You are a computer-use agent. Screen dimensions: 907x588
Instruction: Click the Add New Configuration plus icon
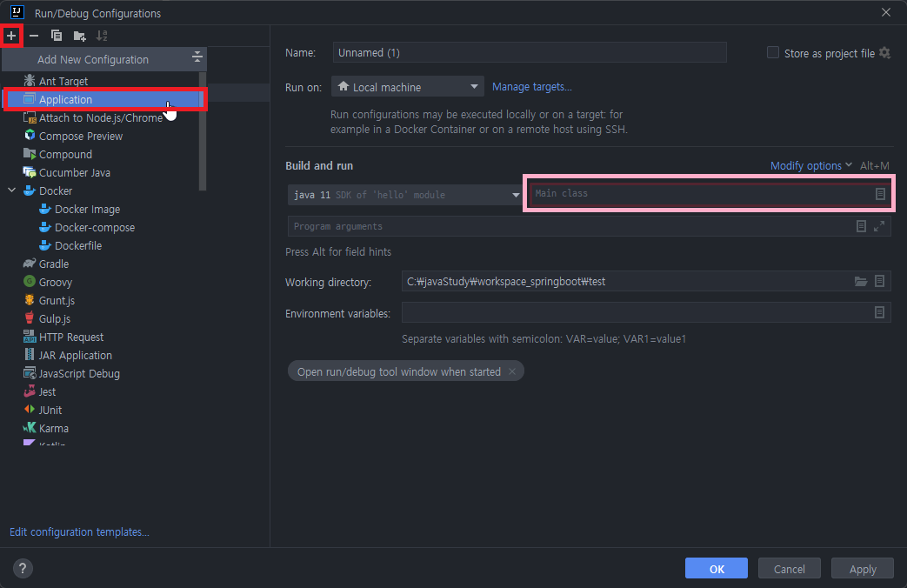coord(11,36)
